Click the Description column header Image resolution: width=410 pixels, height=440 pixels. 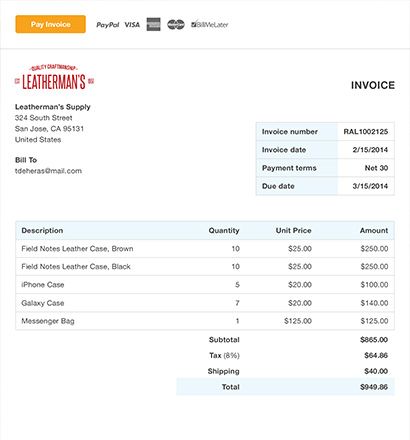[42, 230]
